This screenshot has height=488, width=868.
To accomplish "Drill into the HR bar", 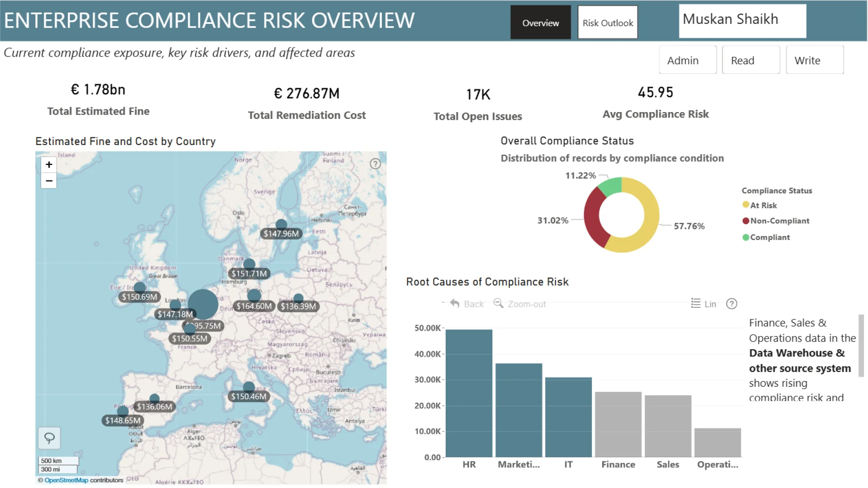I will tap(469, 393).
